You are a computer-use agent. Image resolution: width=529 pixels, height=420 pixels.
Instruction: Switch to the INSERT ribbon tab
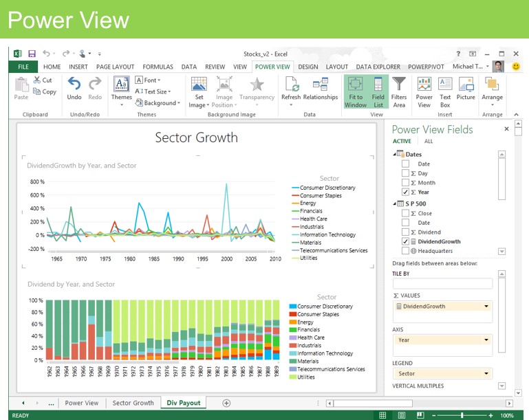78,67
